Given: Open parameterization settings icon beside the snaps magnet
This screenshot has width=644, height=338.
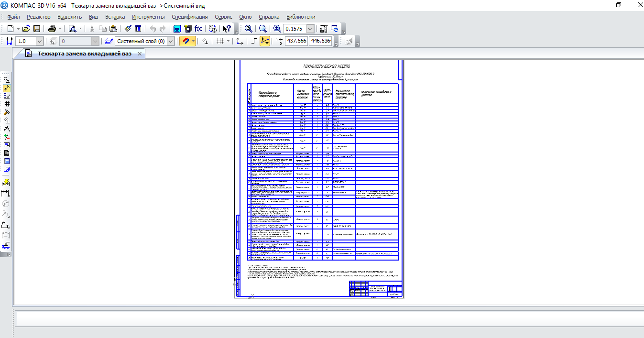Looking at the screenshot, I should click(205, 41).
